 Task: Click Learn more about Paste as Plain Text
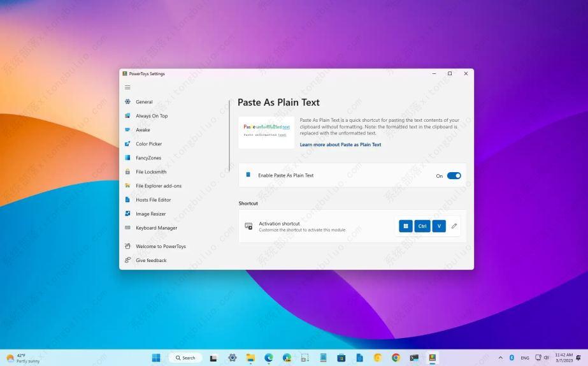pos(340,145)
